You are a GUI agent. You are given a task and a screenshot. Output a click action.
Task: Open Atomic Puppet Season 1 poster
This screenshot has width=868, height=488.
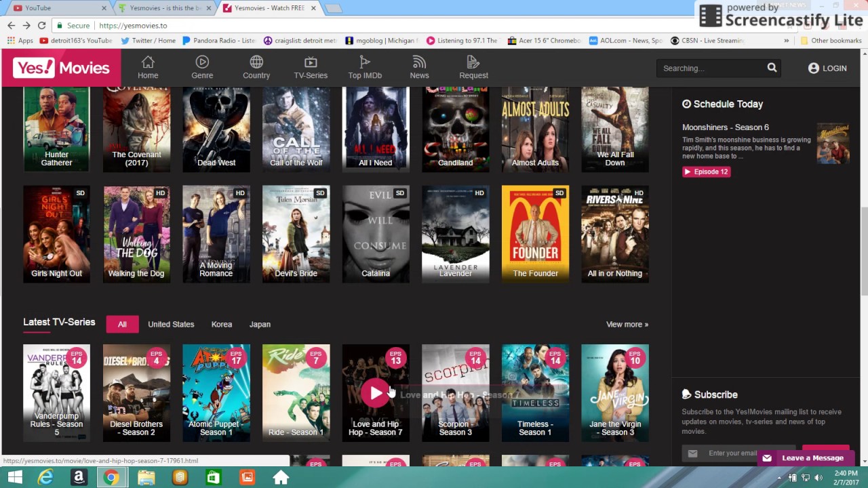[216, 393]
